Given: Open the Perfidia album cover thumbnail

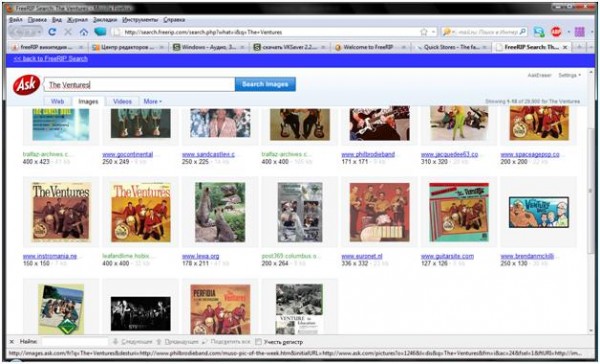Looking at the screenshot, I should point(220,309).
